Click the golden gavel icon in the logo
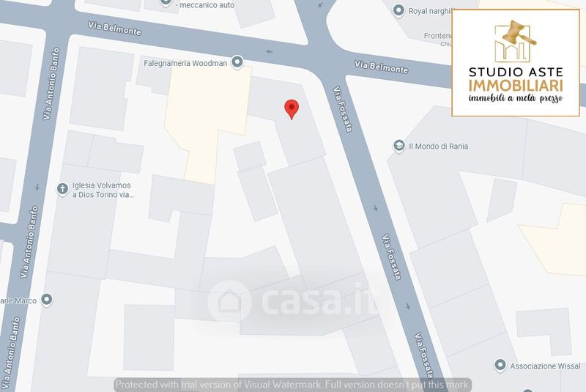The height and width of the screenshot is (392, 586). tap(519, 32)
